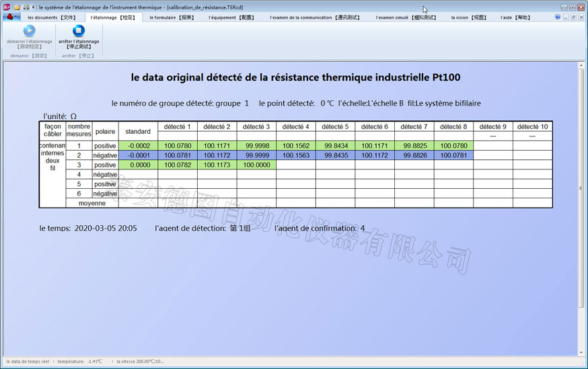Click the vertical scrollbar down arrow
588x369 pixels.
click(x=581, y=352)
